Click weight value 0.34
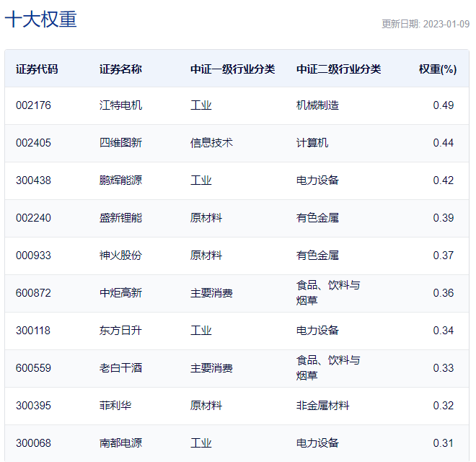The width and height of the screenshot is (476, 462). click(444, 331)
